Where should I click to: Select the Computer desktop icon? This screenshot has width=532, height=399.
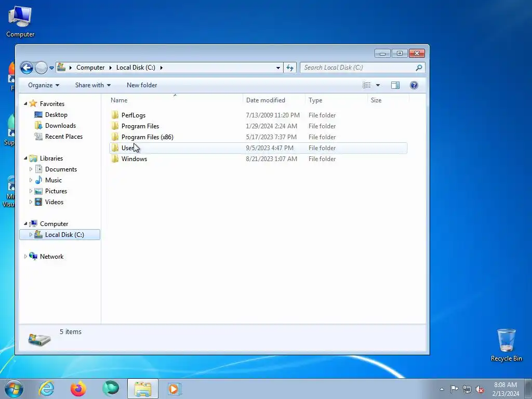tap(20, 21)
